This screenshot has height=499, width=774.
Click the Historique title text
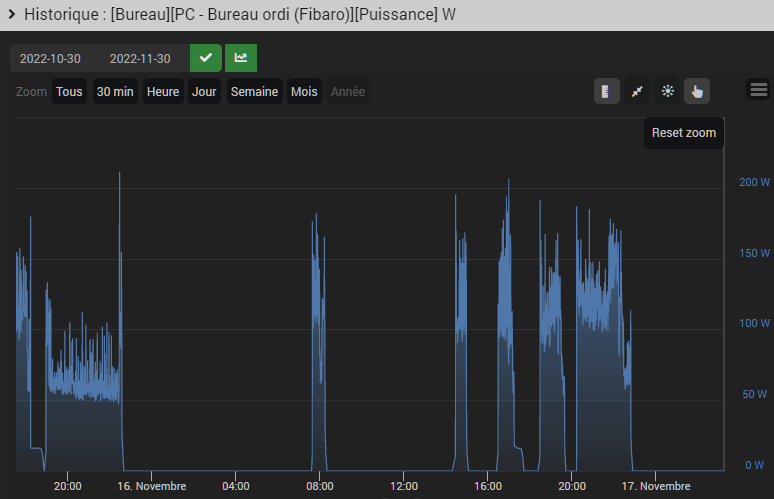pos(240,15)
